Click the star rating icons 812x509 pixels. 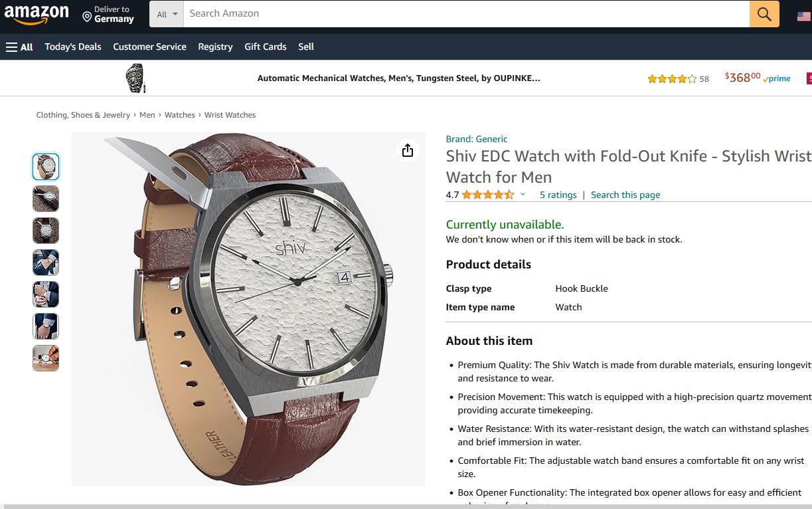(487, 195)
